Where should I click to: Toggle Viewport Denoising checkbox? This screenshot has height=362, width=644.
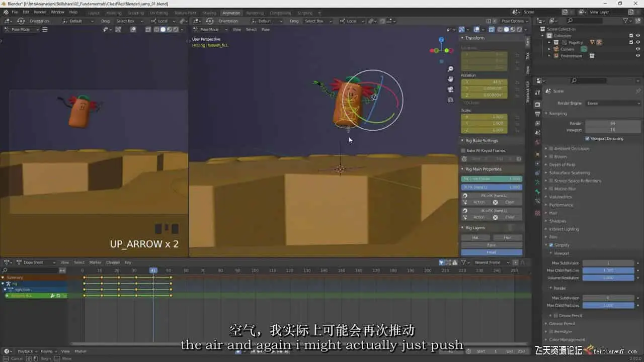(x=587, y=138)
